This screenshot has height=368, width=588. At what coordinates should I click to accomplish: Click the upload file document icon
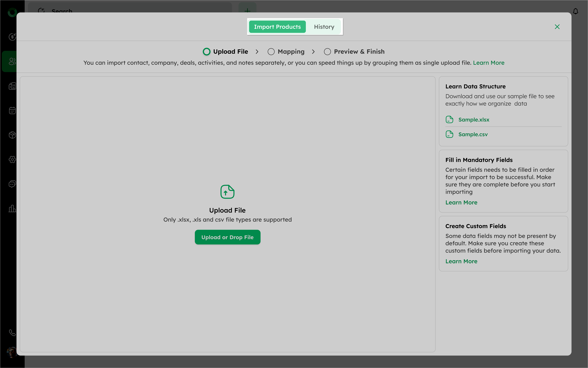pos(227,192)
